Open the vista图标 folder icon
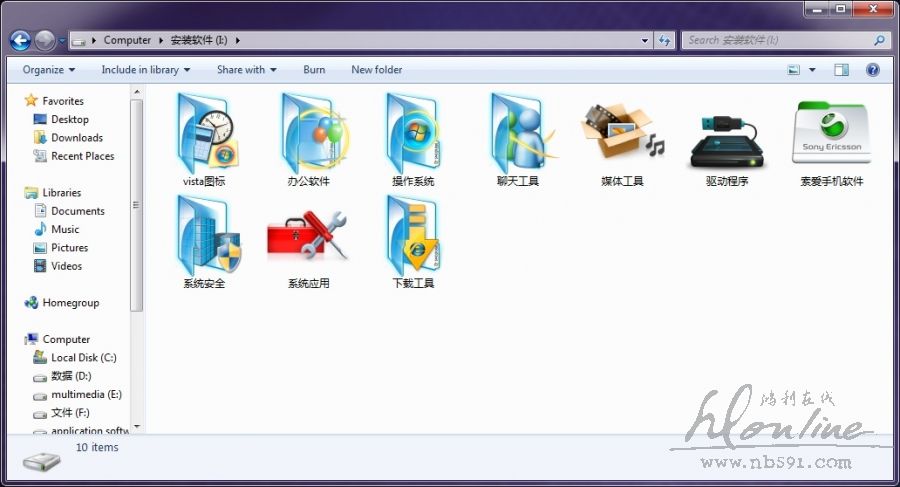 [x=204, y=135]
